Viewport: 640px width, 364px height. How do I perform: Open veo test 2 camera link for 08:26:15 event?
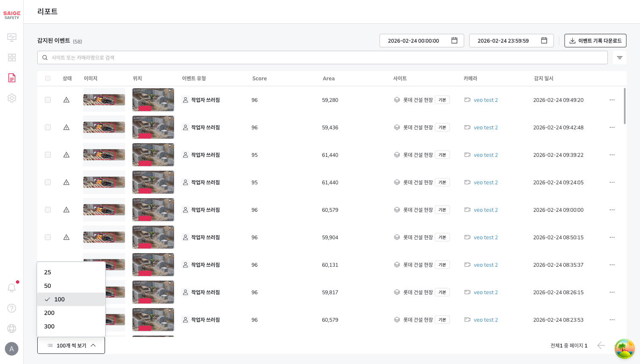coord(486,293)
